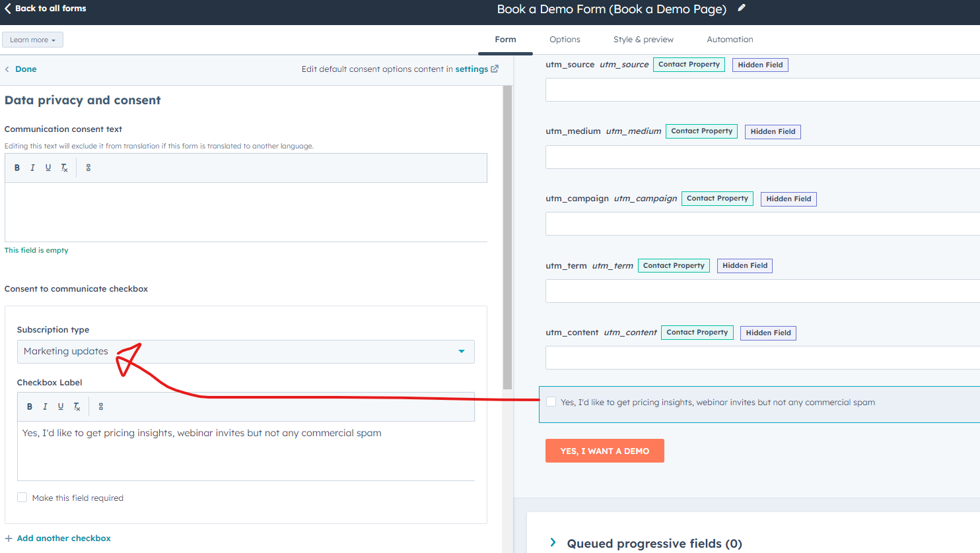The width and height of the screenshot is (980, 553).
Task: Click the 'Yes, I want a demo' button
Action: click(604, 451)
